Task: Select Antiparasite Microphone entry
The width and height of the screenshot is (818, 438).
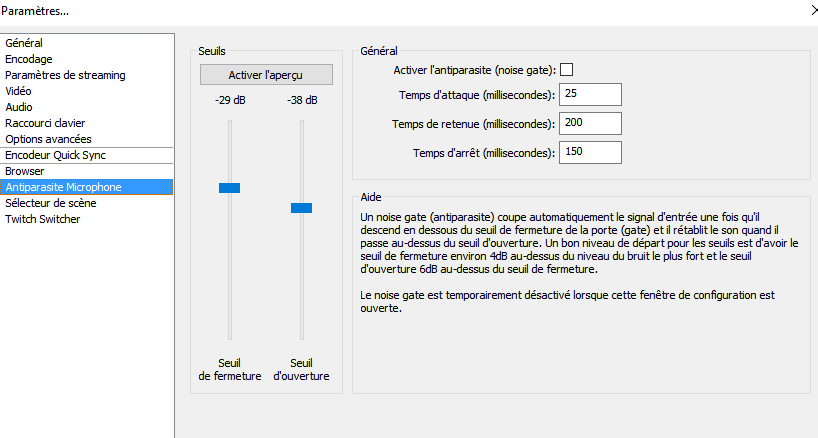Action: [x=87, y=187]
